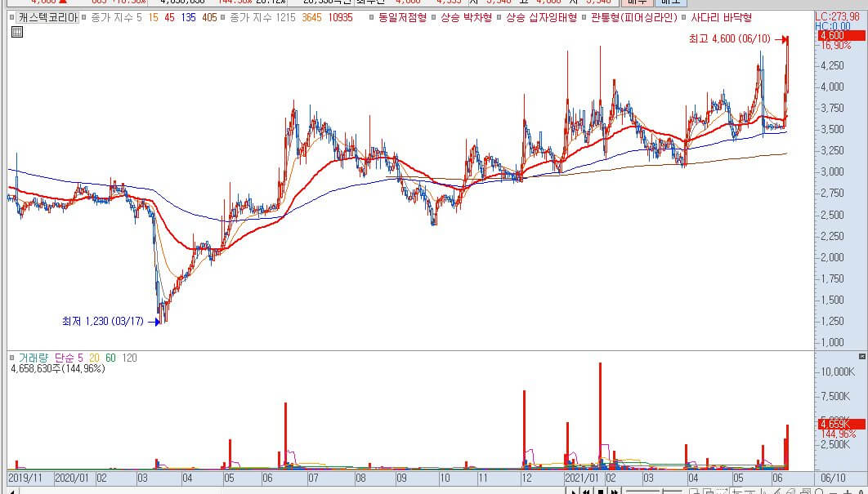Click the 06/10 date box on time axis

pyautogui.click(x=833, y=478)
